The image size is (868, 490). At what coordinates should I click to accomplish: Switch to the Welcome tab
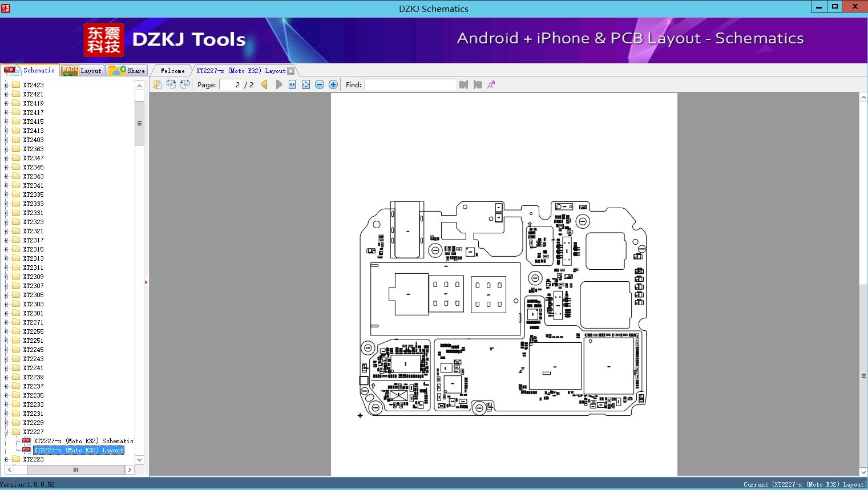pos(171,70)
